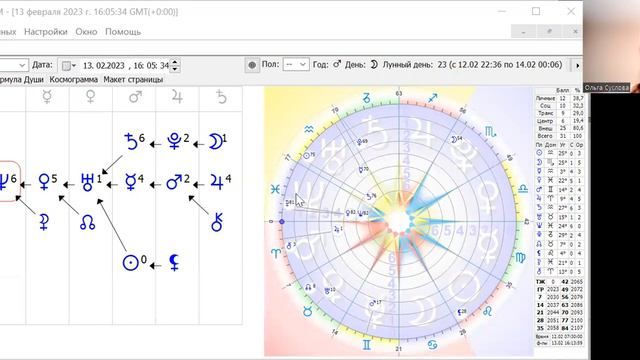Maximize the main application window

pyautogui.click(x=536, y=11)
